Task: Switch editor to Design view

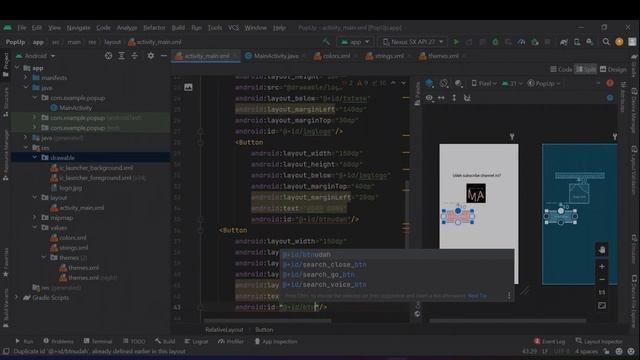Action: point(613,69)
